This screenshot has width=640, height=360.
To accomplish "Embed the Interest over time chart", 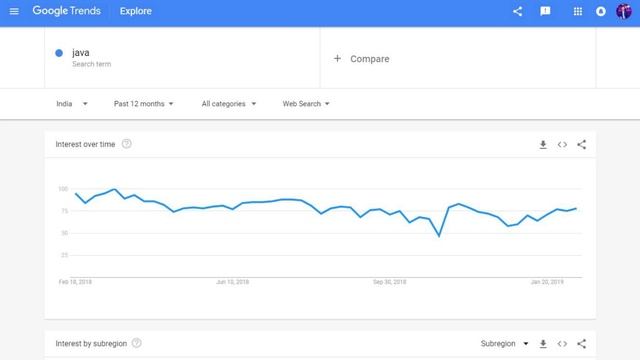I will pos(562,144).
